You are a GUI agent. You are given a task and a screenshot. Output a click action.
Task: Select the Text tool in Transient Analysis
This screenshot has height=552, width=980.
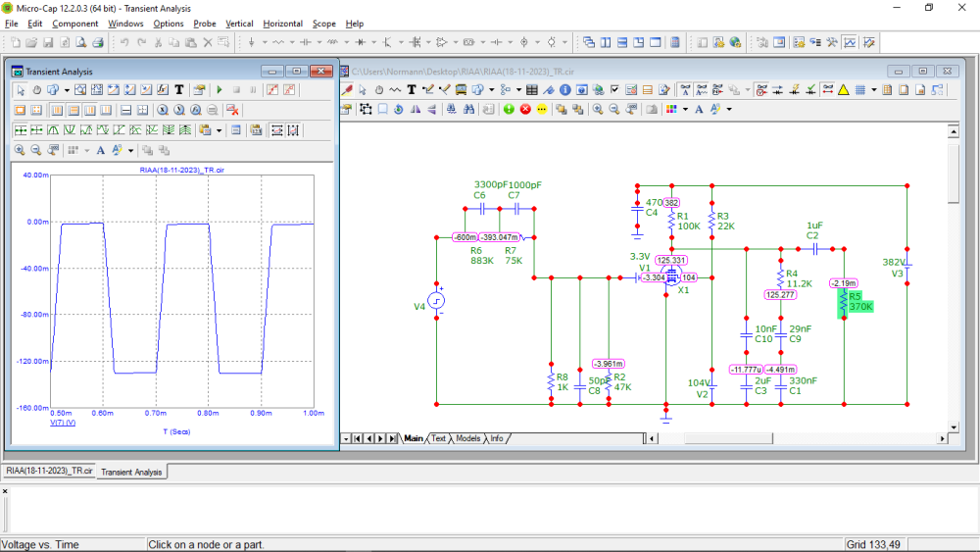tap(179, 89)
